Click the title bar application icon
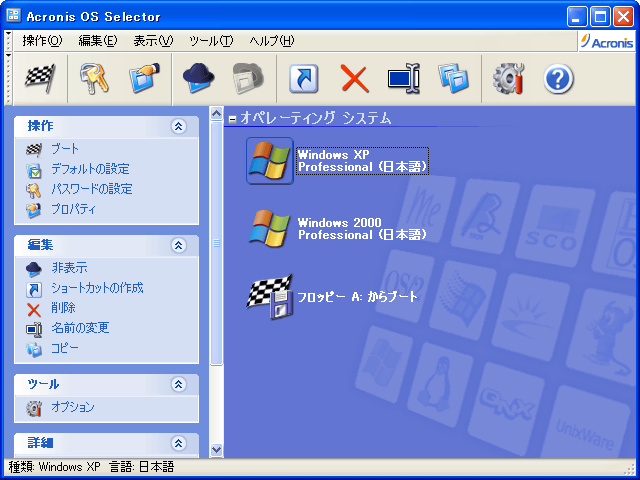Viewport: 640px width, 480px height. point(13,16)
